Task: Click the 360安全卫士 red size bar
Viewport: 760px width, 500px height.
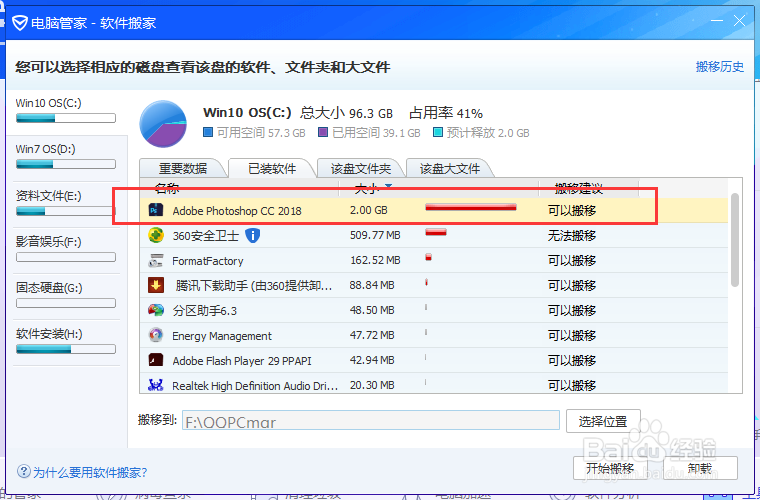Action: (x=436, y=233)
